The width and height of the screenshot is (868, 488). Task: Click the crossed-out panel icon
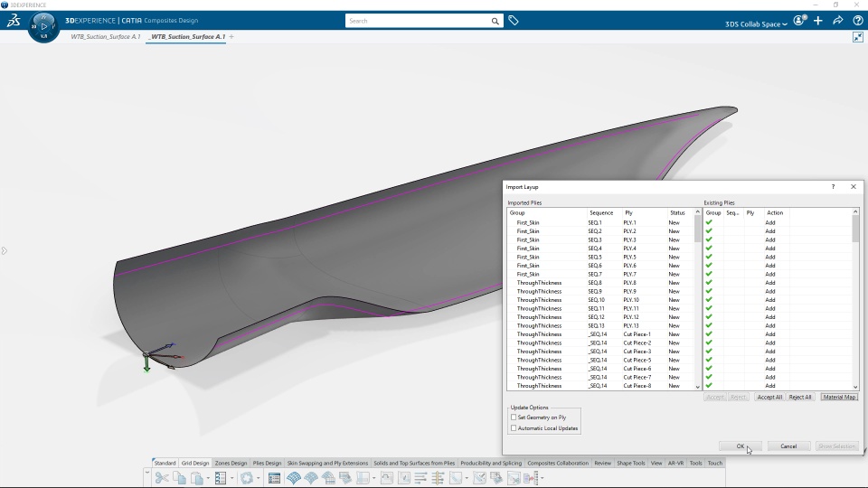point(514,478)
